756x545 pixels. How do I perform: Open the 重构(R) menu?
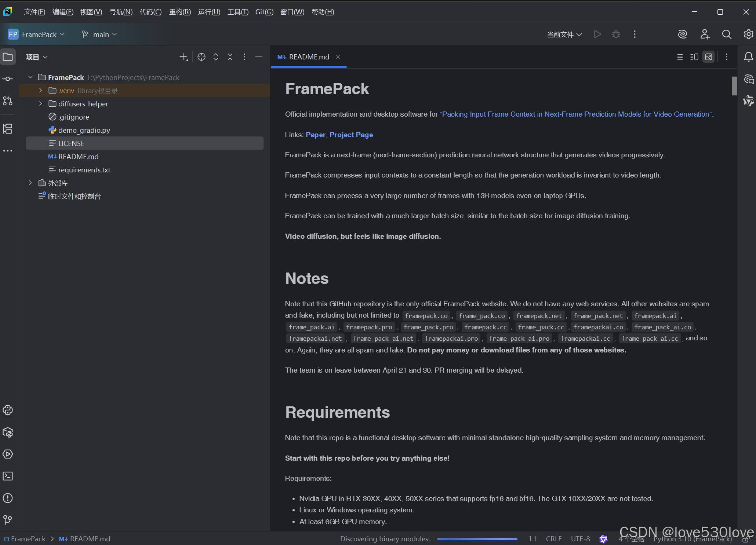tap(180, 12)
